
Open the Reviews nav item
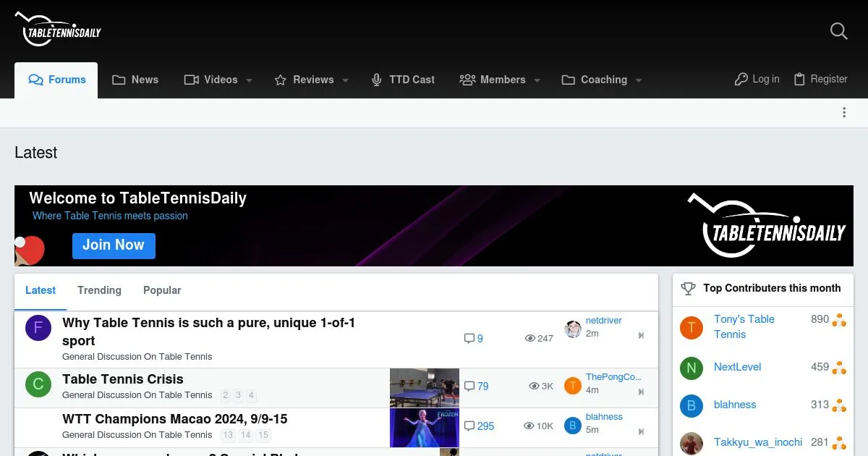(304, 80)
